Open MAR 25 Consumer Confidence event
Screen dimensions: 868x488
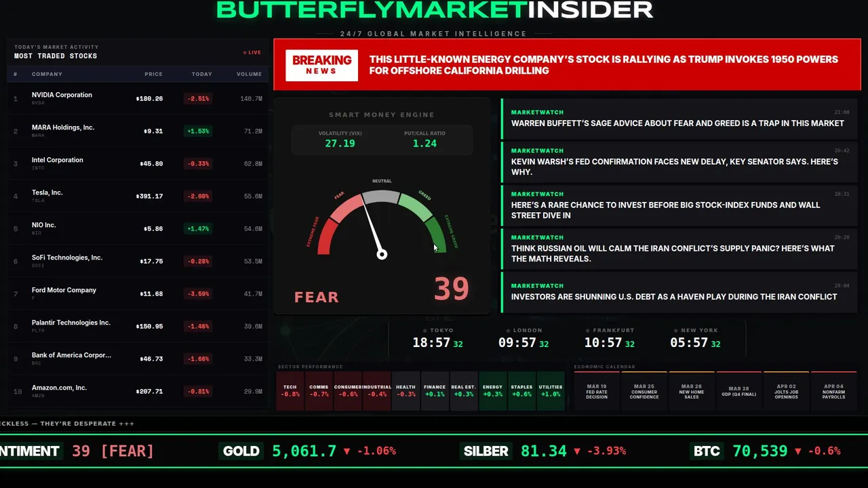pos(644,390)
